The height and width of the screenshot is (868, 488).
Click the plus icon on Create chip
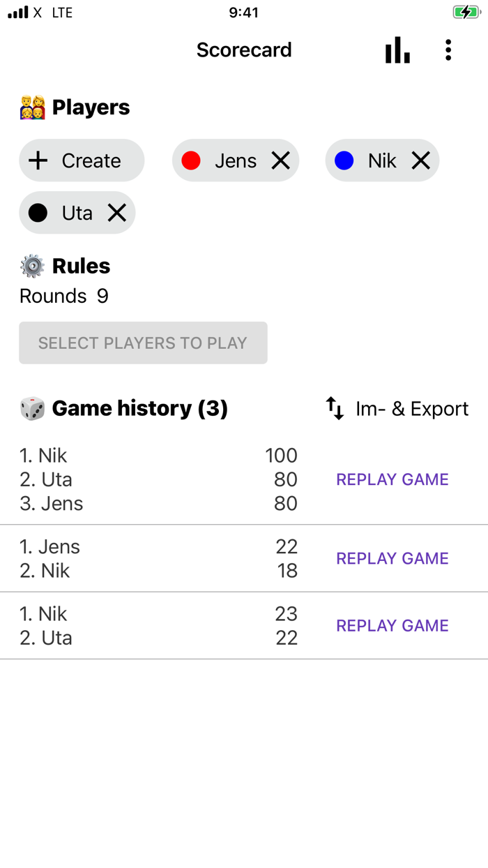pos(38,160)
